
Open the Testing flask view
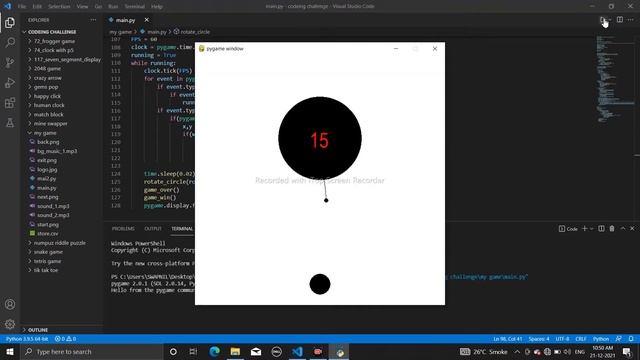pos(10,122)
